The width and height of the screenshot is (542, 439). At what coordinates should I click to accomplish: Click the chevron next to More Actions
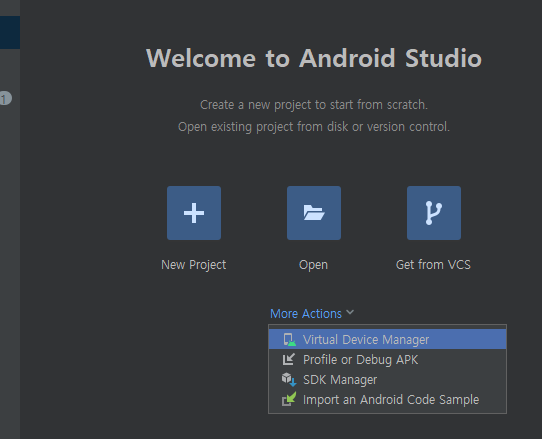[350, 312]
